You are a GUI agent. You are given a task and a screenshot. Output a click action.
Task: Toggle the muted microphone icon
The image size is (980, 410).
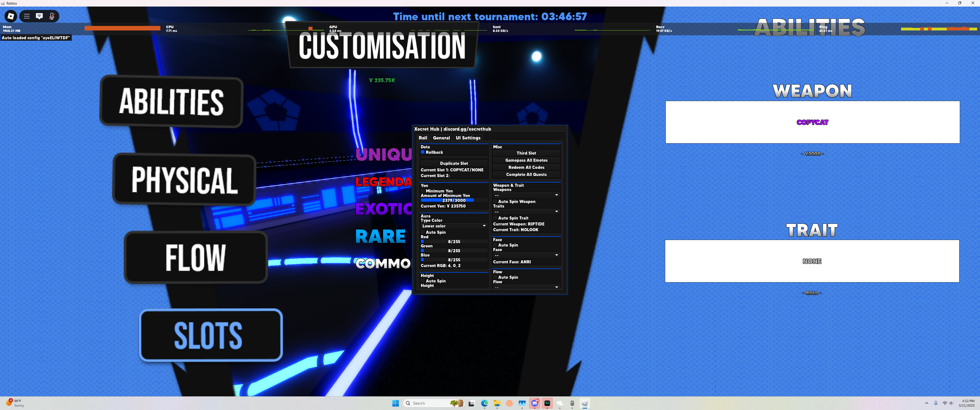point(52,16)
